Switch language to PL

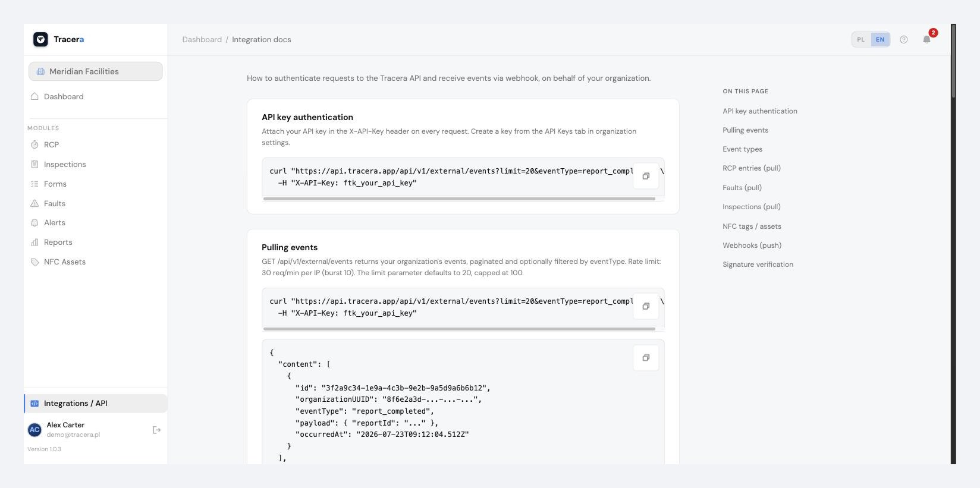coord(861,40)
